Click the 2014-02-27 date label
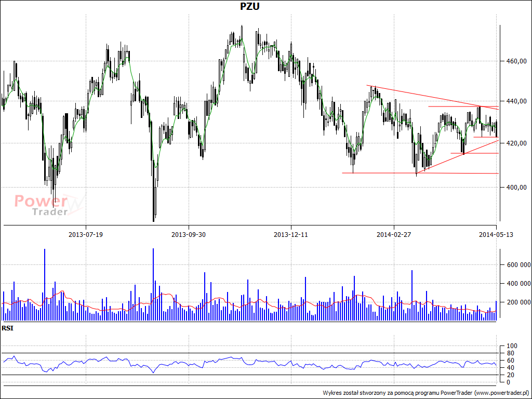 pyautogui.click(x=394, y=234)
